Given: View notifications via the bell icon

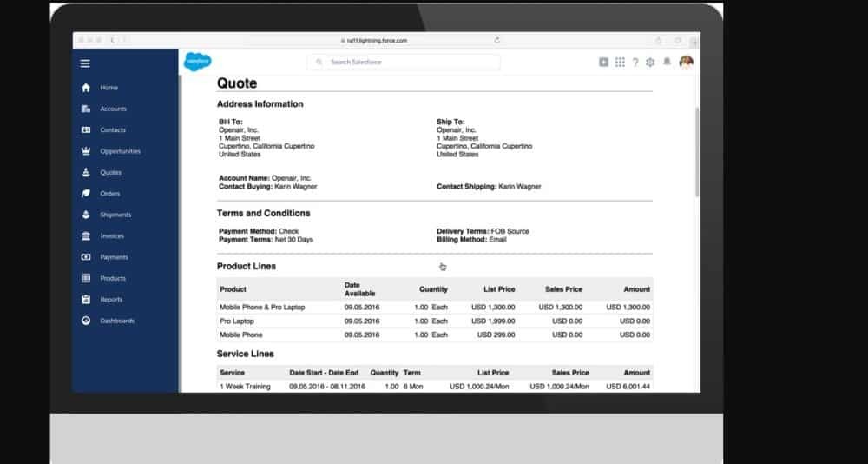Looking at the screenshot, I should pos(667,62).
